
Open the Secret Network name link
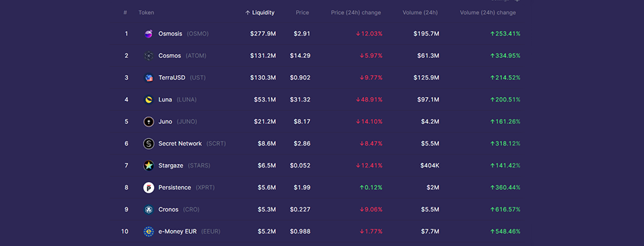[x=181, y=144]
